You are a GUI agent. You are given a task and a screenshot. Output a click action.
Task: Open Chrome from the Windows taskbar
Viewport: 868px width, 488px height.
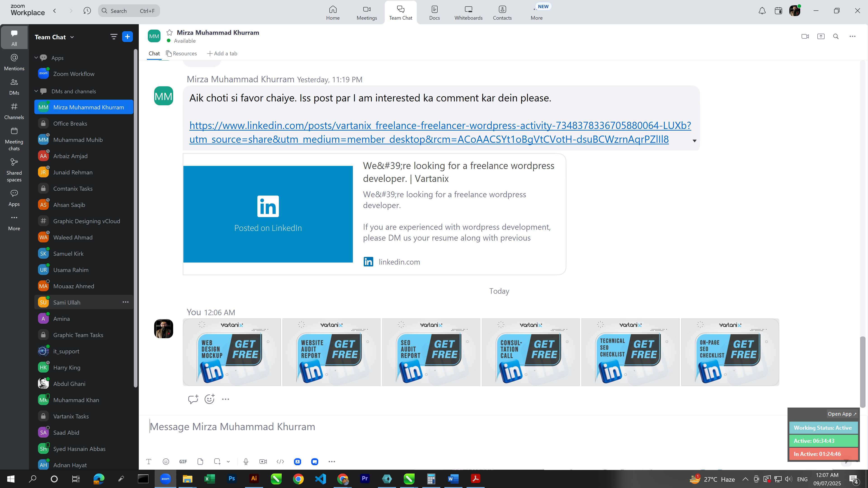(x=298, y=479)
